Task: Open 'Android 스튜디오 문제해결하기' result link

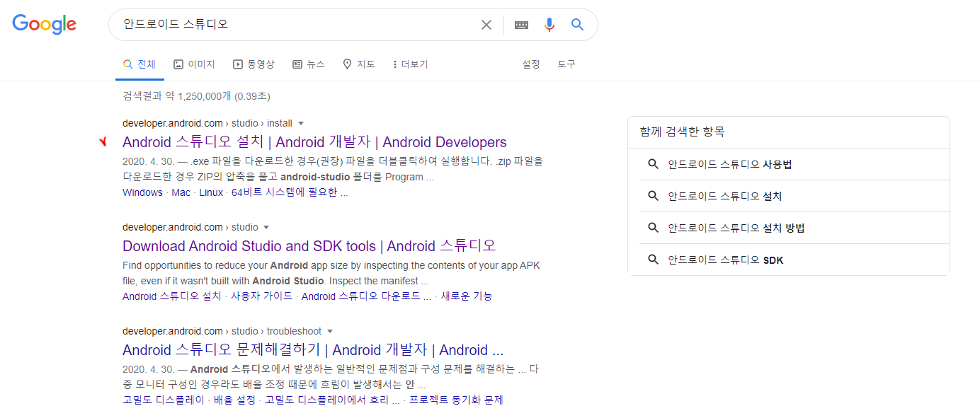Action: 313,350
